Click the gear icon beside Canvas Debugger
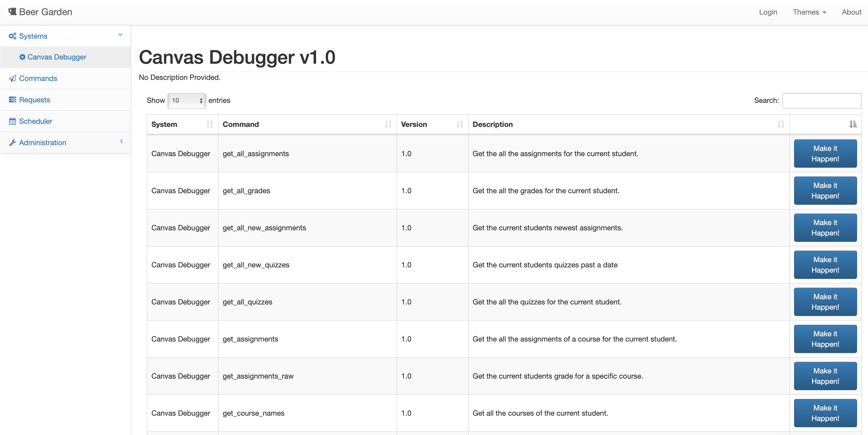Screen dimensions: 868x435 point(22,57)
